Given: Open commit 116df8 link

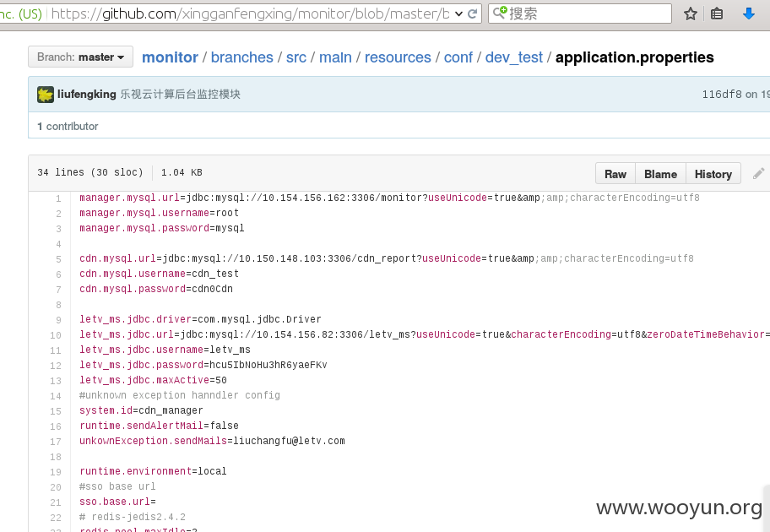Looking at the screenshot, I should [721, 95].
